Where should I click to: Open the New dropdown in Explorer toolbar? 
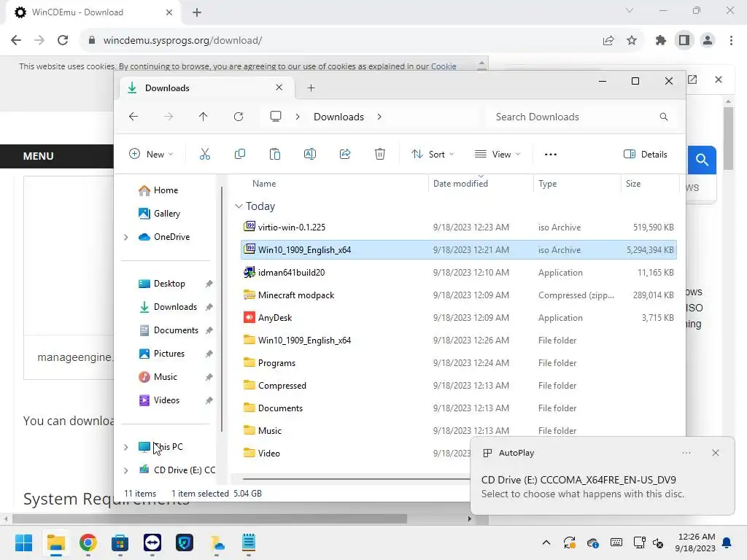151,155
